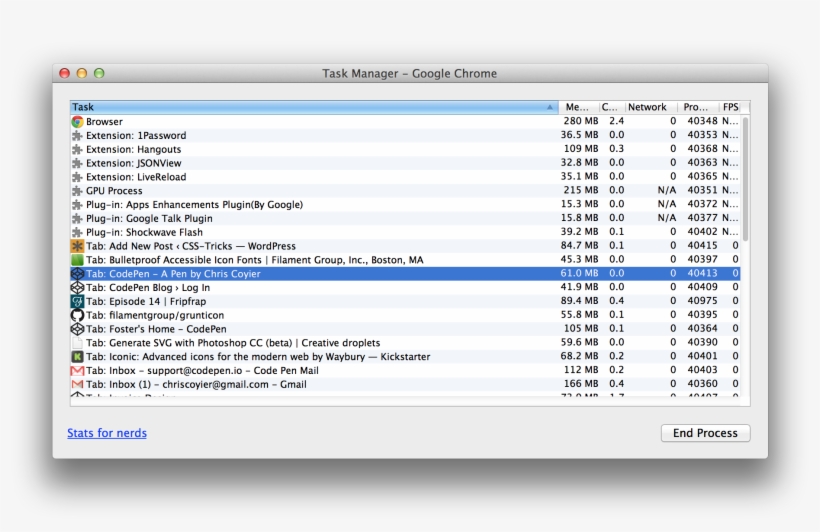This screenshot has width=820, height=532.
Task: Select the Bulletproof Accessible Icon Fonts tab row
Action: [x=405, y=260]
